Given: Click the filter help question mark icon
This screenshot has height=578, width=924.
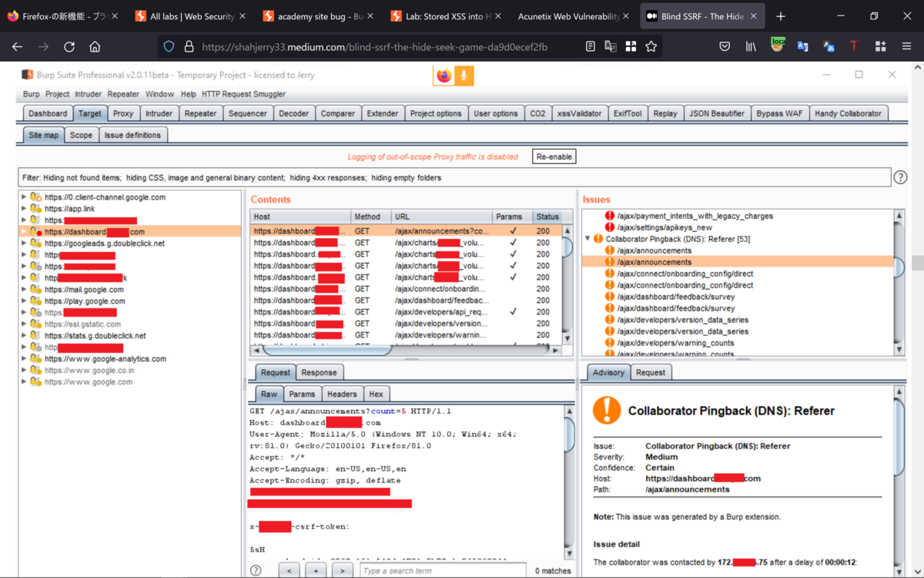Looking at the screenshot, I should click(x=900, y=177).
